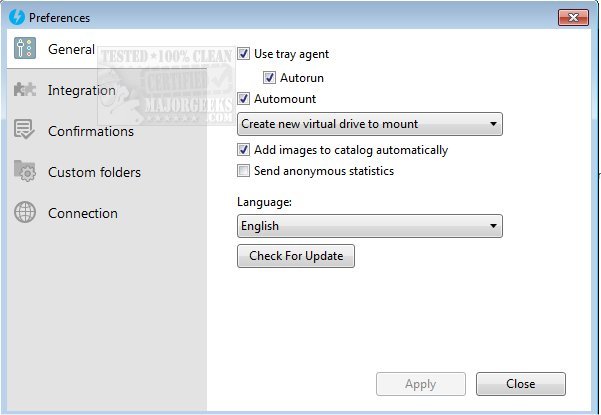This screenshot has width=601, height=415.
Task: Uncheck Use tray agent
Action: tap(244, 54)
